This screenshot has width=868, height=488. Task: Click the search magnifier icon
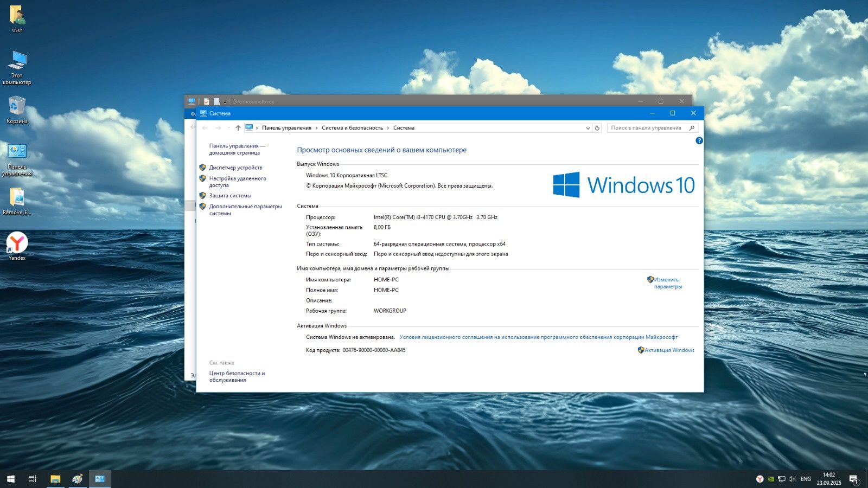[692, 128]
